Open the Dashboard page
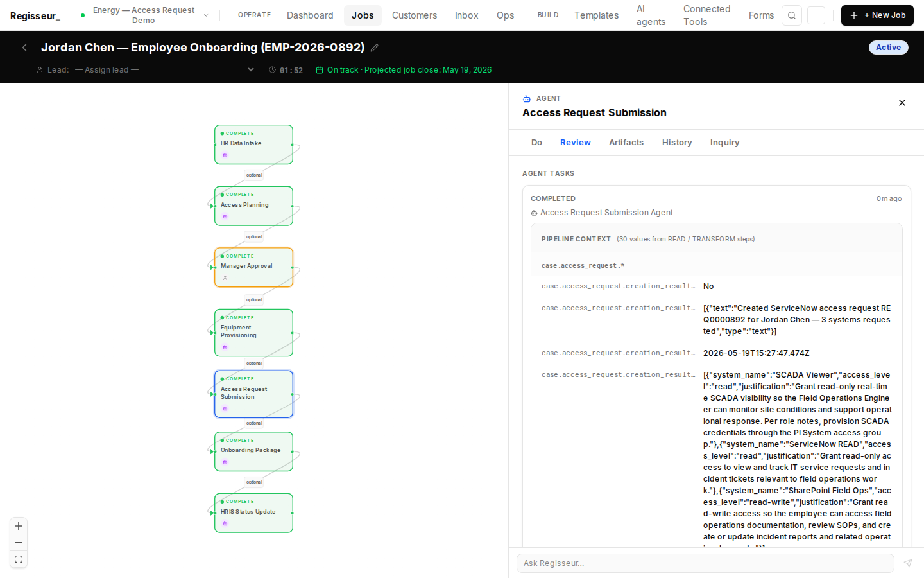924x578 pixels. pyautogui.click(x=310, y=15)
